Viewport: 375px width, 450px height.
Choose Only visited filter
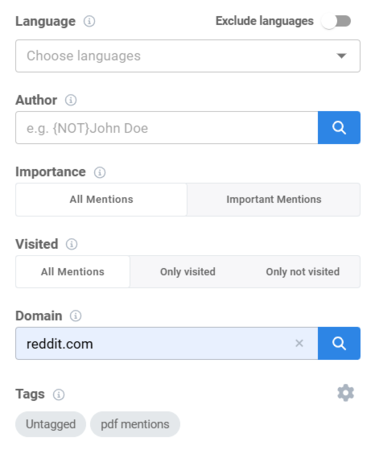[x=188, y=272]
